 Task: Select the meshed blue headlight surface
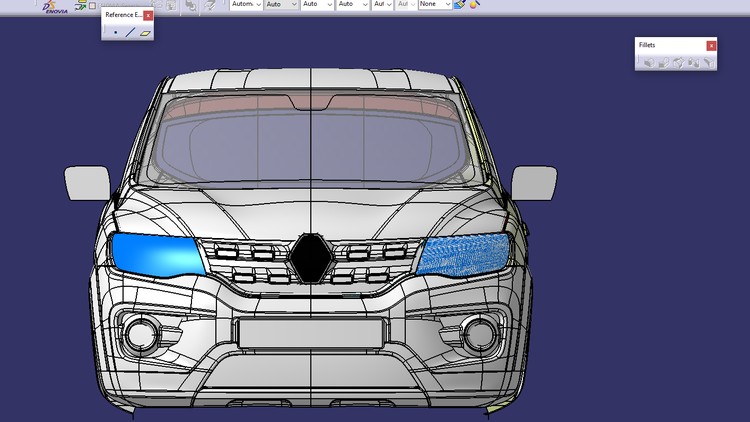464,256
